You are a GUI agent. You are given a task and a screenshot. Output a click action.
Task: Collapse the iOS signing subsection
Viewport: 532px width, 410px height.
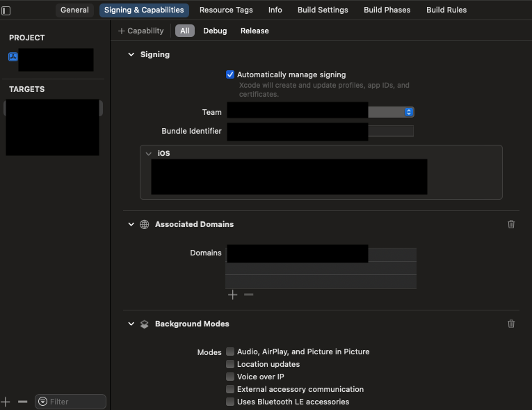(148, 154)
